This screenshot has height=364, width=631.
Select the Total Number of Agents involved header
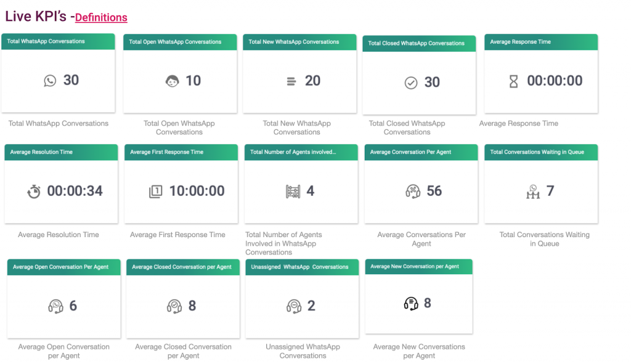click(x=301, y=152)
